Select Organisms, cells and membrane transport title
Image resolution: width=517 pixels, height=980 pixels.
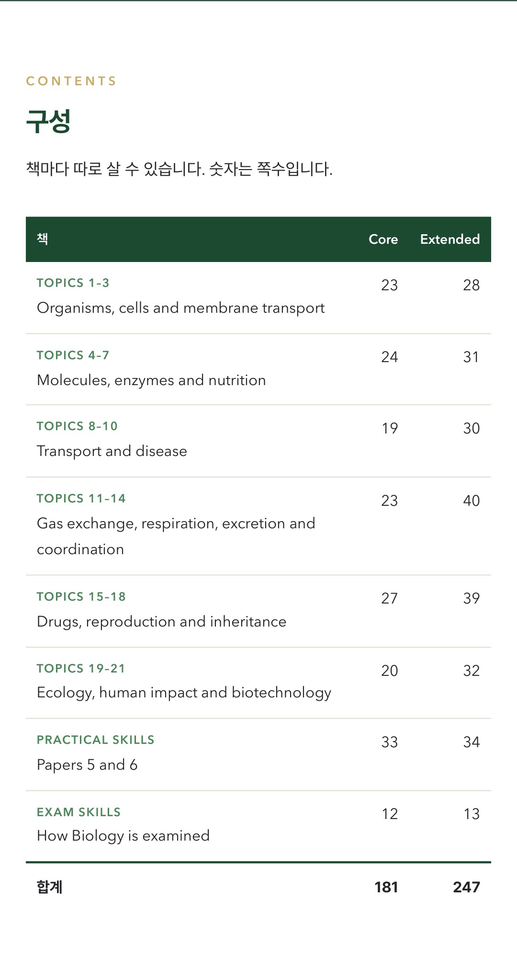coord(181,308)
